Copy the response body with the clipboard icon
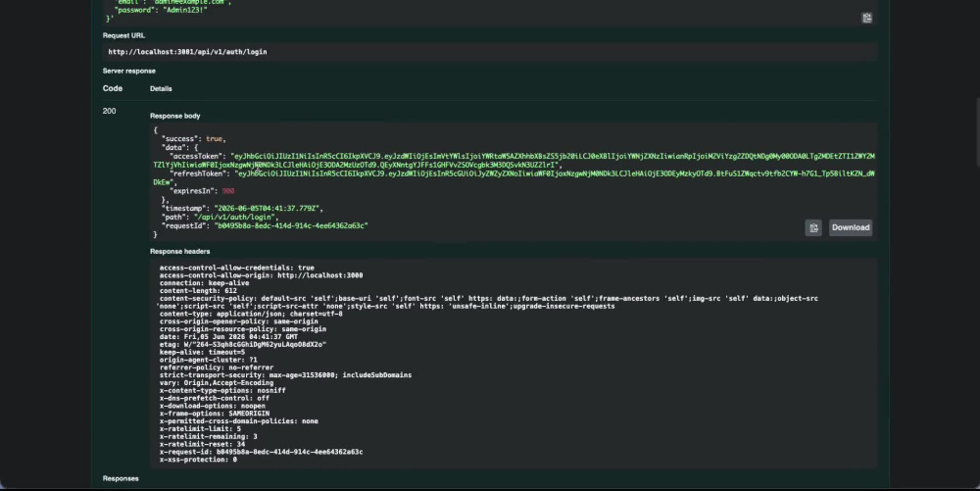 [x=813, y=228]
